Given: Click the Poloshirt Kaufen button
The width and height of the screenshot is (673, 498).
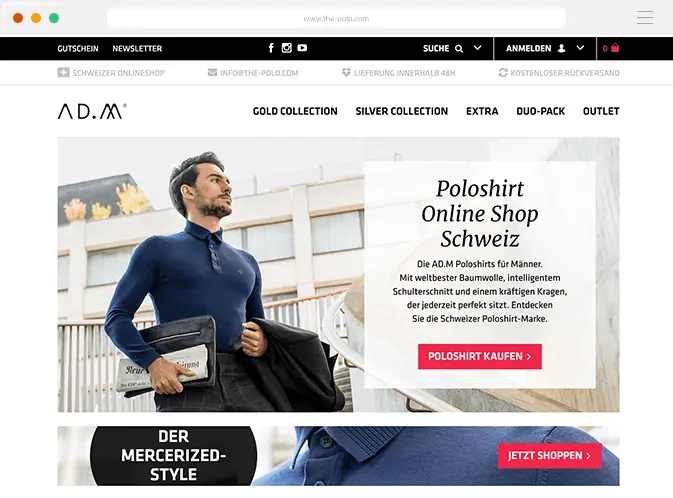Looking at the screenshot, I should click(x=480, y=356).
